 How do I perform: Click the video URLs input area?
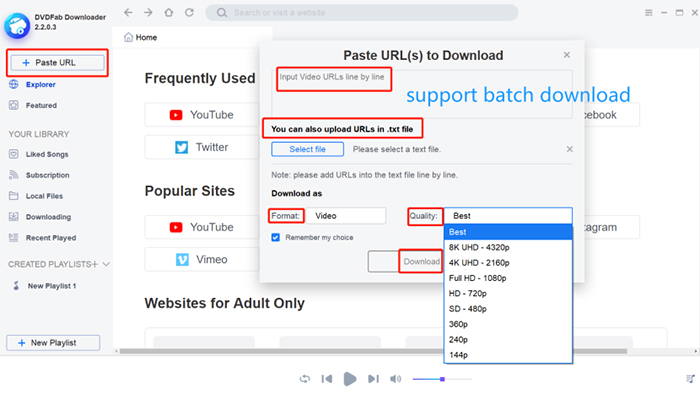[422, 94]
